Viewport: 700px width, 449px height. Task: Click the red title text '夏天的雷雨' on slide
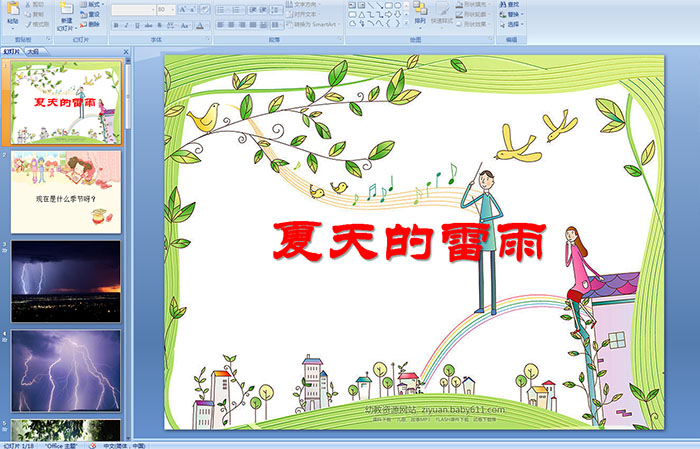[x=409, y=241]
